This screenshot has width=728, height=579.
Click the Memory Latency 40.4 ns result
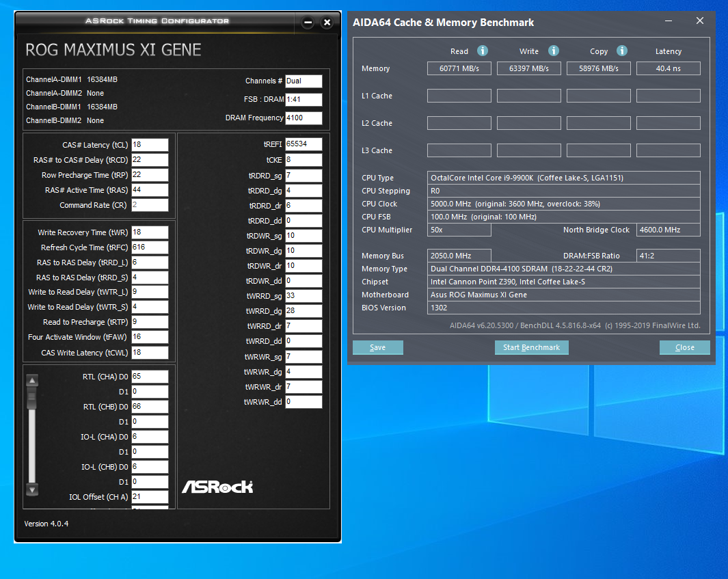[668, 68]
